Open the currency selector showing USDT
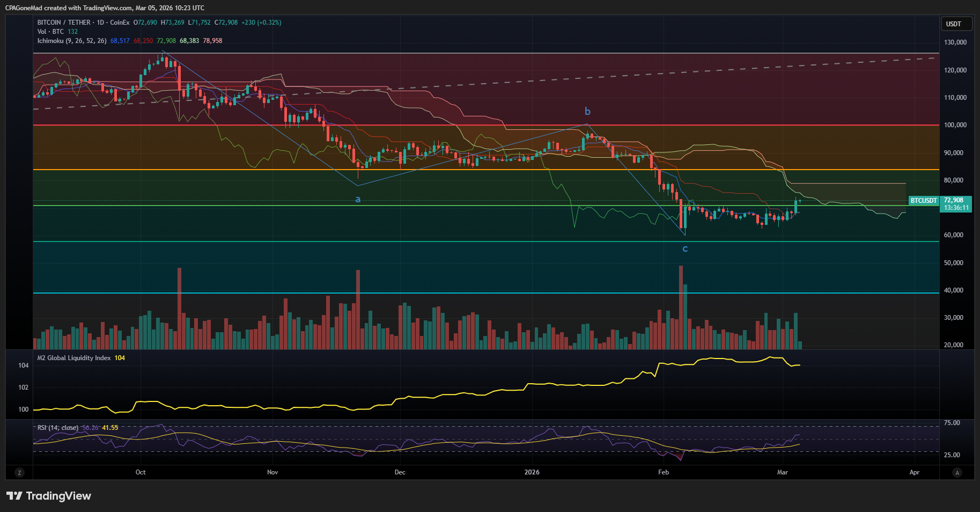 pyautogui.click(x=956, y=23)
